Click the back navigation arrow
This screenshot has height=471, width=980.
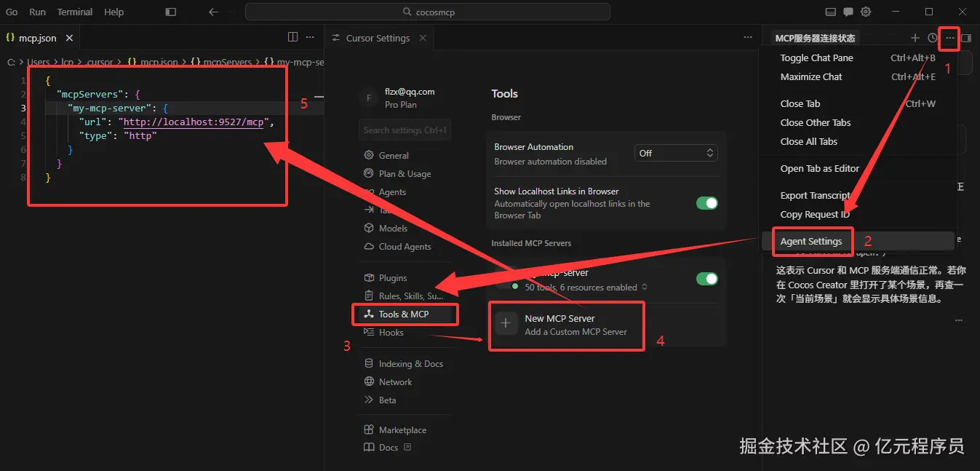click(x=213, y=12)
